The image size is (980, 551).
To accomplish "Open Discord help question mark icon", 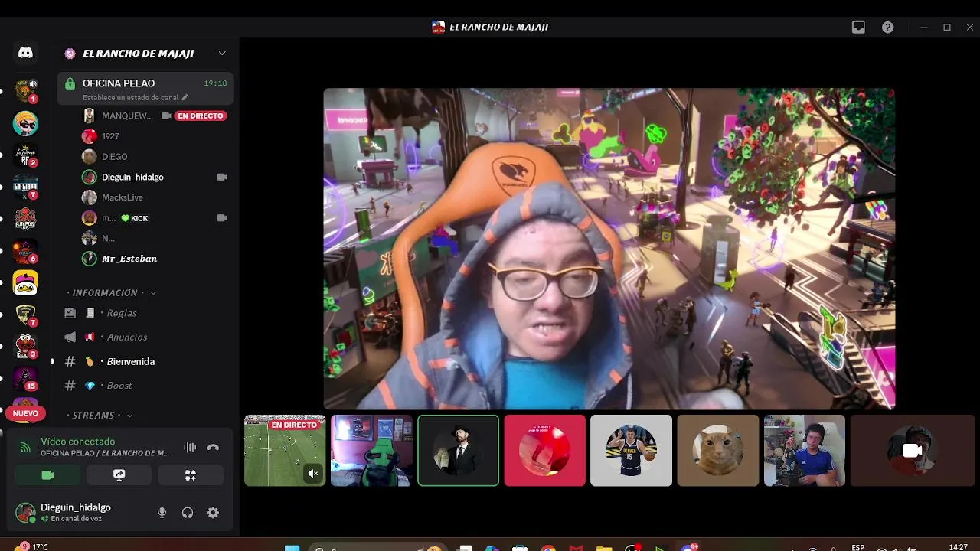I will coord(887,27).
